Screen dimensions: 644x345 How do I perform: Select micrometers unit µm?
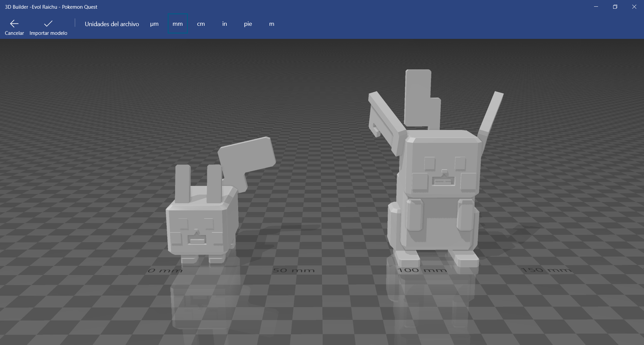click(154, 24)
